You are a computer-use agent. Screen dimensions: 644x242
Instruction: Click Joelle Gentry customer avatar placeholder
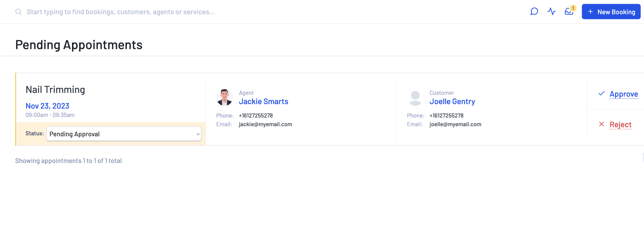[415, 97]
